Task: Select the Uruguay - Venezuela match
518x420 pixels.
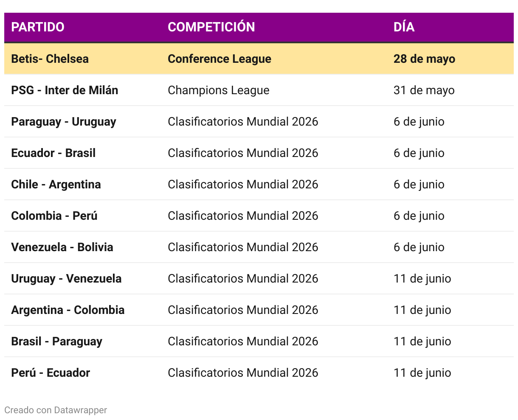Action: [x=66, y=279]
